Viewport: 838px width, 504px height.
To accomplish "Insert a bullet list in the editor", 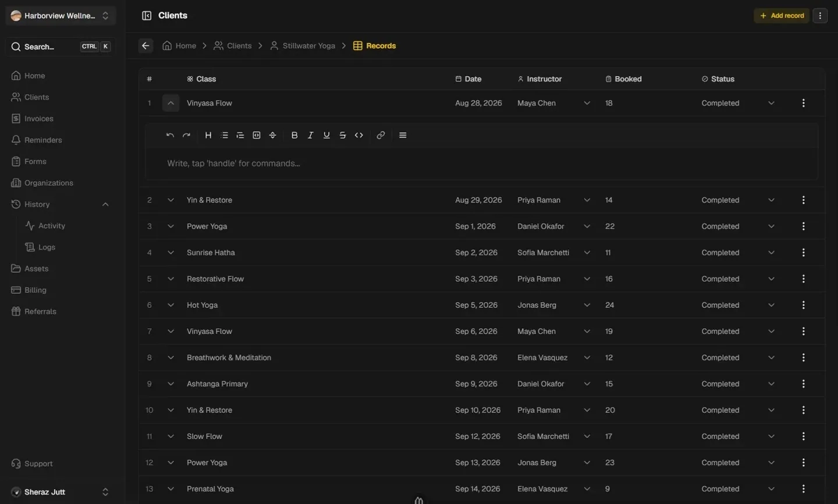I will 225,135.
